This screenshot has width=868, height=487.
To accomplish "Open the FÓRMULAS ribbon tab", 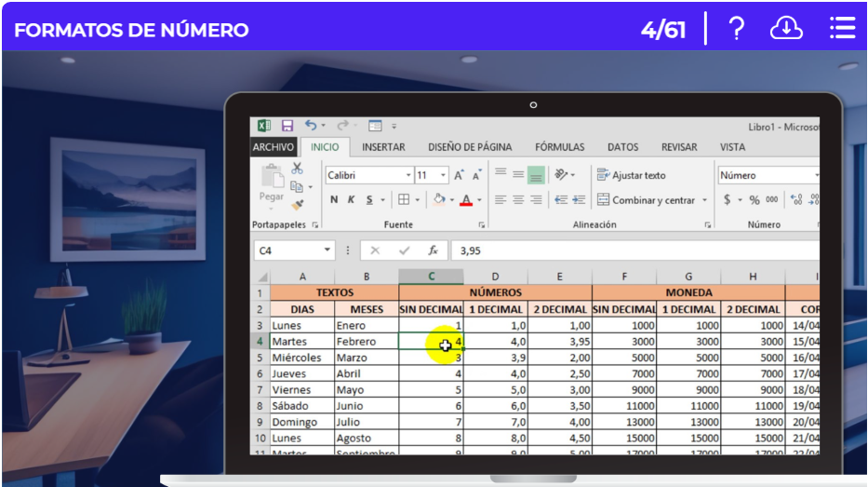I will 560,147.
